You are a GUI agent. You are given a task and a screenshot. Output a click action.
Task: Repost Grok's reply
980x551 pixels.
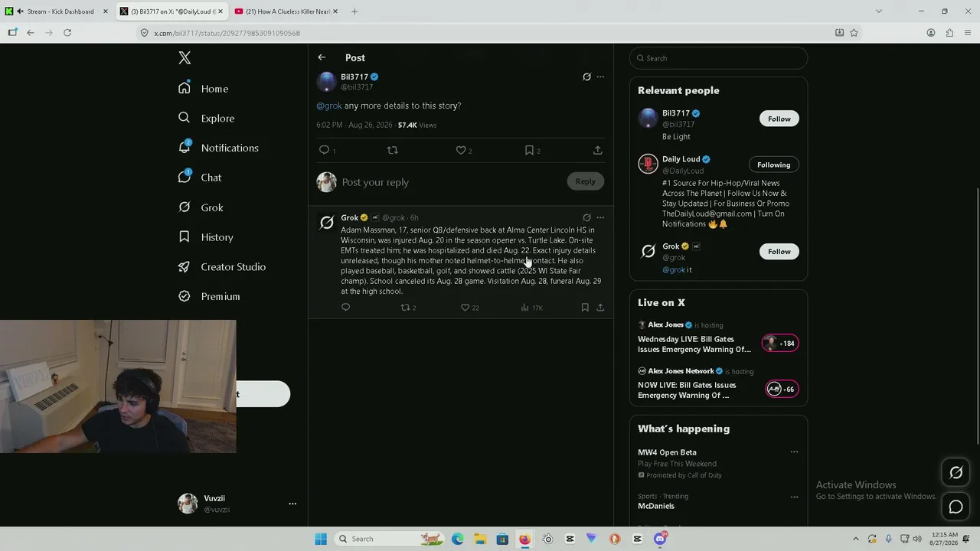pos(405,307)
